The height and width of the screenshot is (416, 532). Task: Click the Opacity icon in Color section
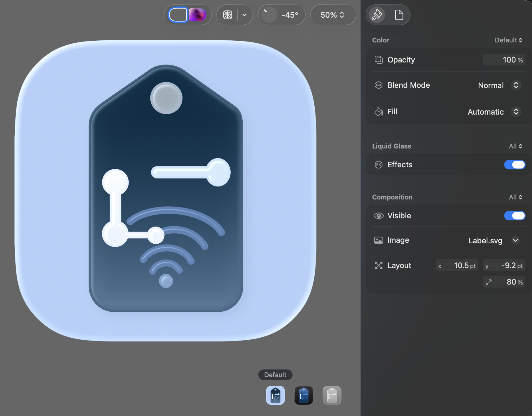tap(378, 60)
